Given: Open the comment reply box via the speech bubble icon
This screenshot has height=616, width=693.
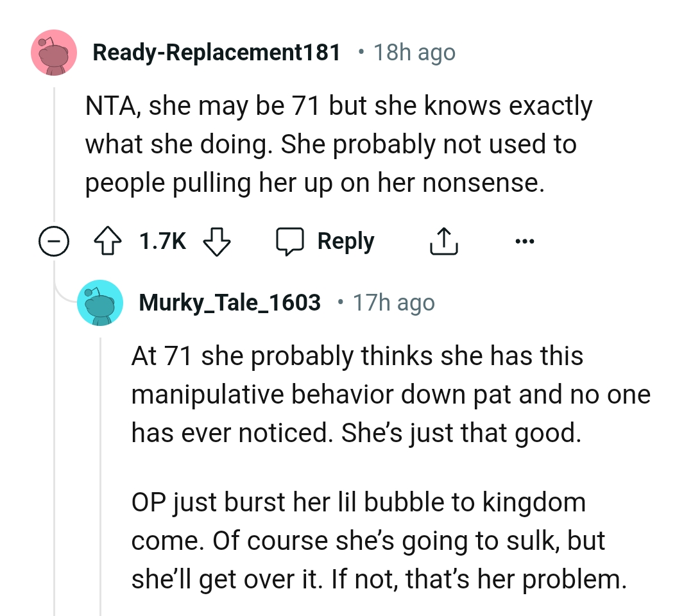Looking at the screenshot, I should (x=293, y=241).
